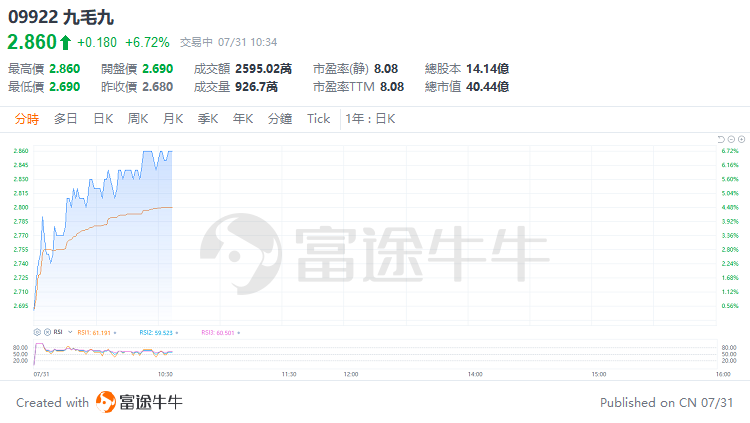Screen dimensions: 750x423
Task: Remove the RSI indicator with the X icon
Action: [x=47, y=332]
